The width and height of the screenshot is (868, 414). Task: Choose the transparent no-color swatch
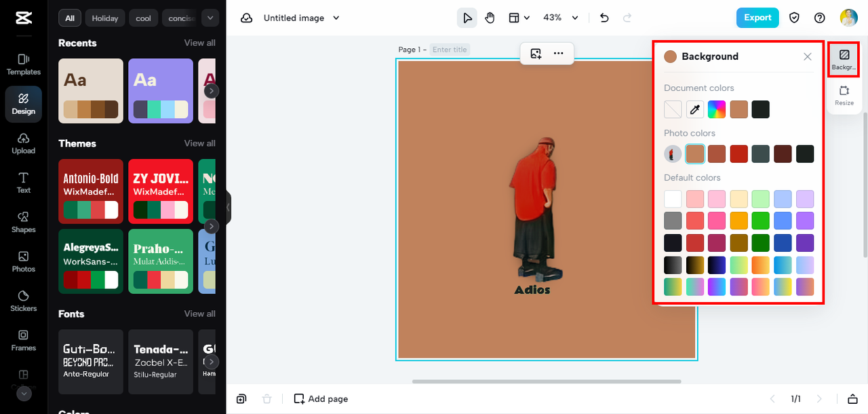click(x=673, y=109)
